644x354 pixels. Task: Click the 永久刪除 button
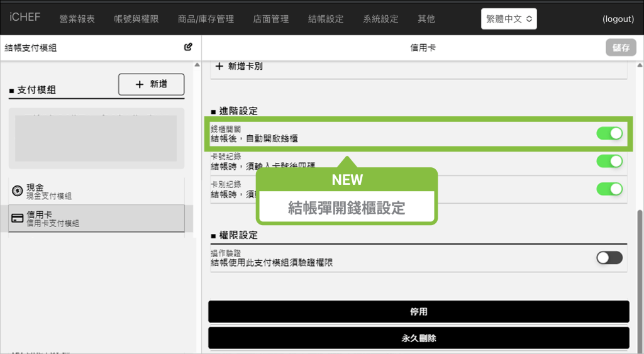418,338
